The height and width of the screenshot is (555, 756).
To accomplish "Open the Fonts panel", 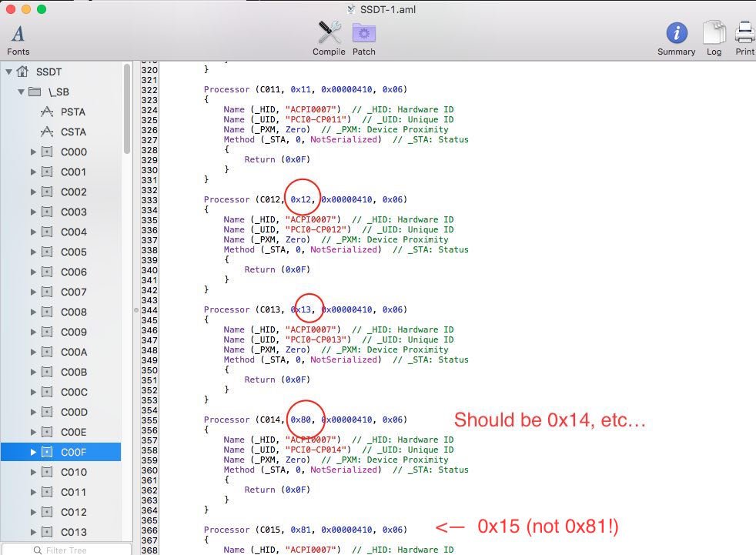I will click(18, 39).
